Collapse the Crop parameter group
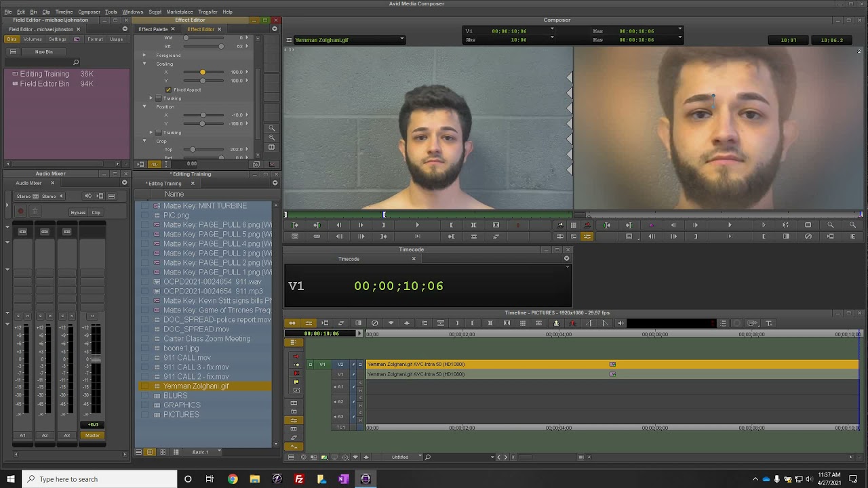Viewport: 868px width, 488px height. (144, 141)
